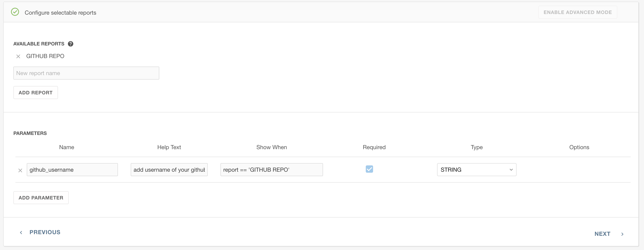Select the GITHUB REPO report label
Image resolution: width=644 pixels, height=250 pixels.
pyautogui.click(x=45, y=56)
